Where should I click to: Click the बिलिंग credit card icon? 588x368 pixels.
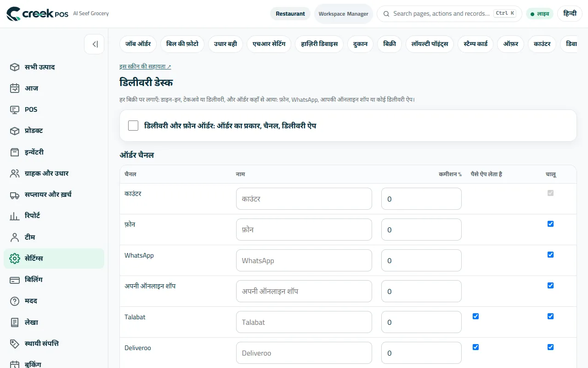coord(15,280)
